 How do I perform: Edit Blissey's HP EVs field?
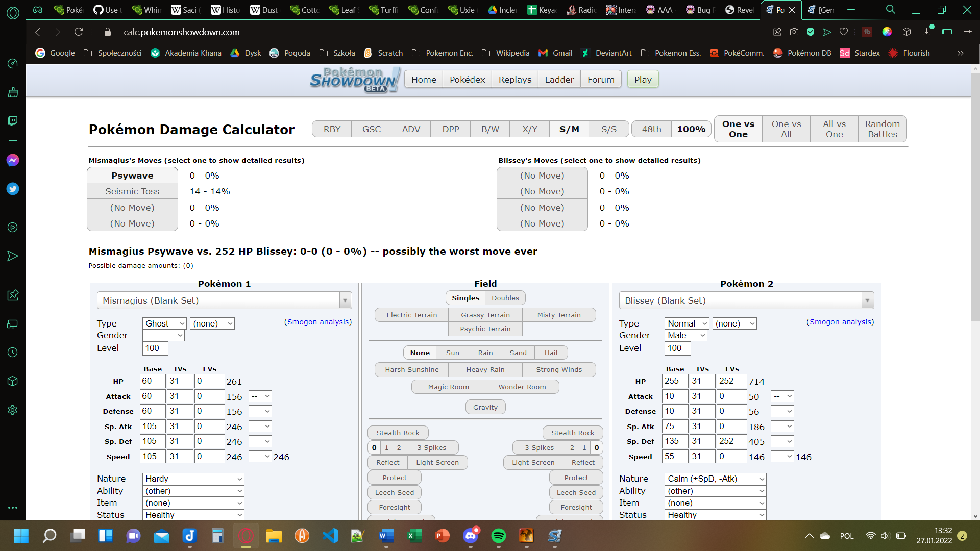click(x=731, y=381)
